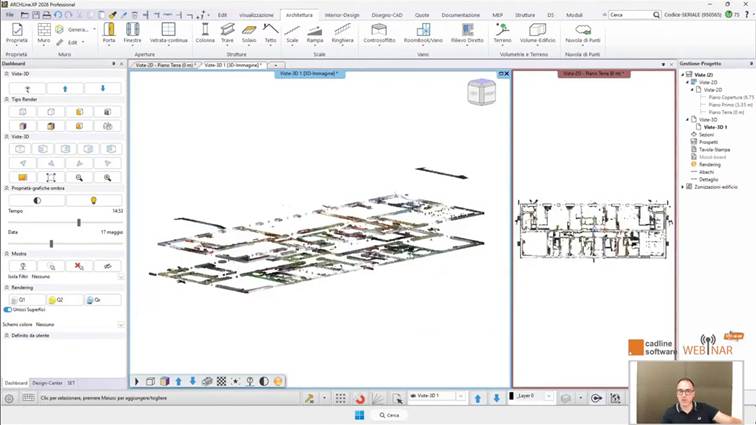Click the zoom extents icon in Dashboard
This screenshot has width=756, height=425.
[51, 178]
